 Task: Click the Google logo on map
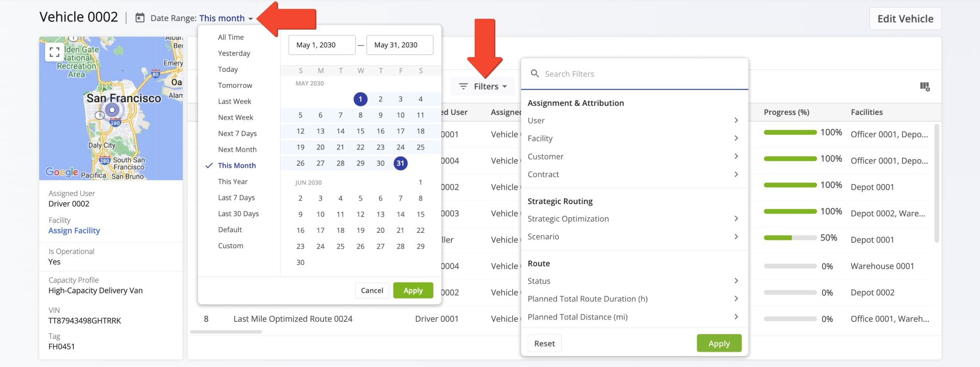coord(62,172)
